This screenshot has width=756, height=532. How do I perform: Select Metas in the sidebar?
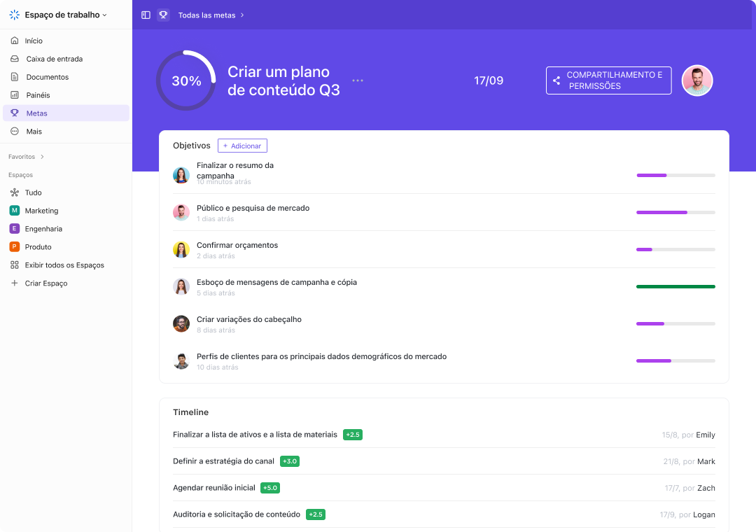(x=66, y=113)
